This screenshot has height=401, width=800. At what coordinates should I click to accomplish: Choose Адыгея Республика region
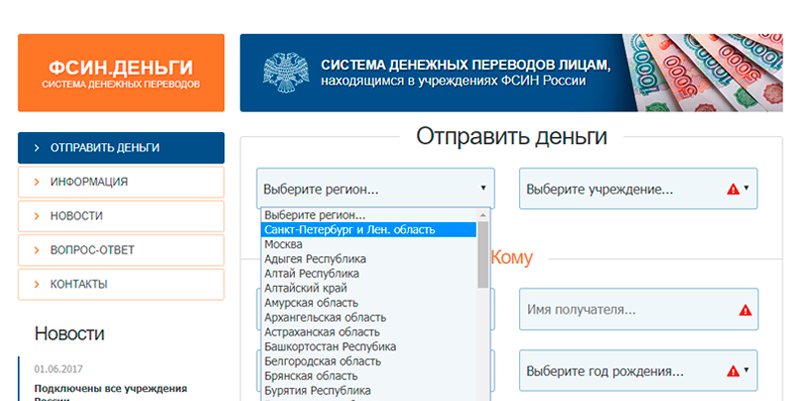coord(368,259)
